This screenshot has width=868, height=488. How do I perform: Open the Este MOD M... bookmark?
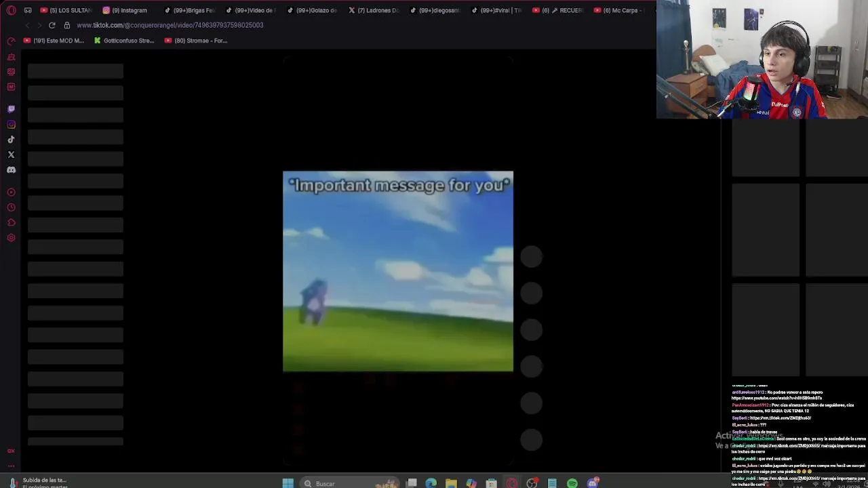click(54, 41)
